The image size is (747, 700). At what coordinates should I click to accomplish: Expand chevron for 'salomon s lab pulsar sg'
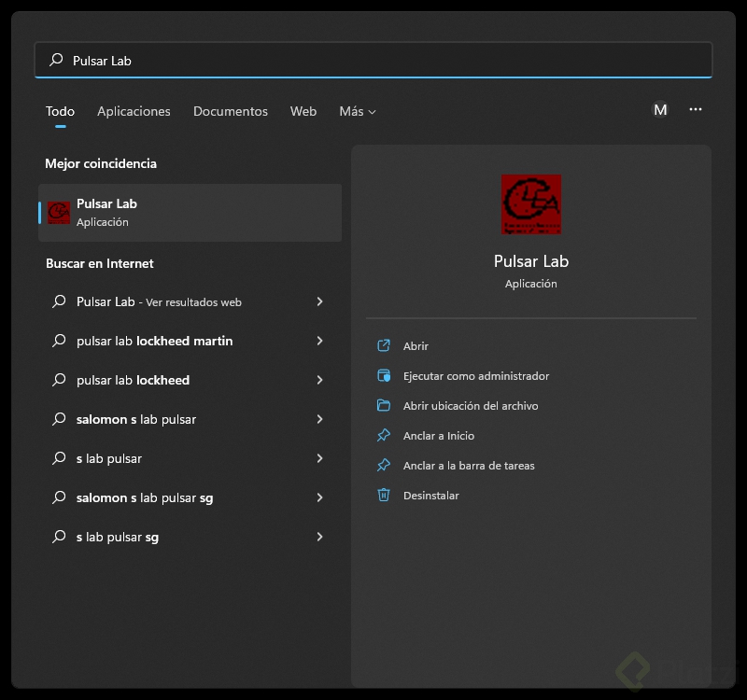pos(319,497)
